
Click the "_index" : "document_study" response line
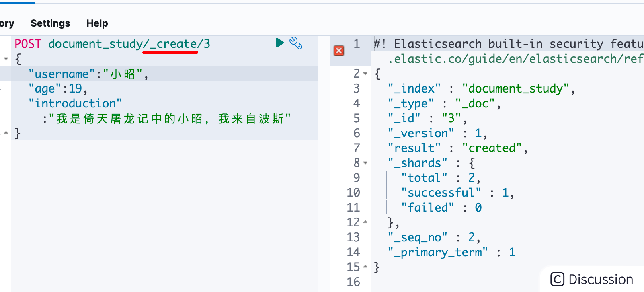click(482, 88)
